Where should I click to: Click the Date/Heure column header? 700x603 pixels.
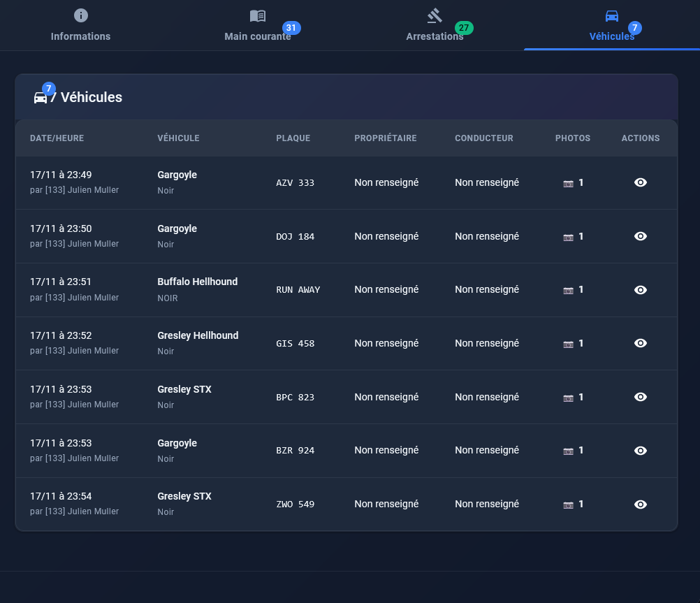pyautogui.click(x=57, y=138)
